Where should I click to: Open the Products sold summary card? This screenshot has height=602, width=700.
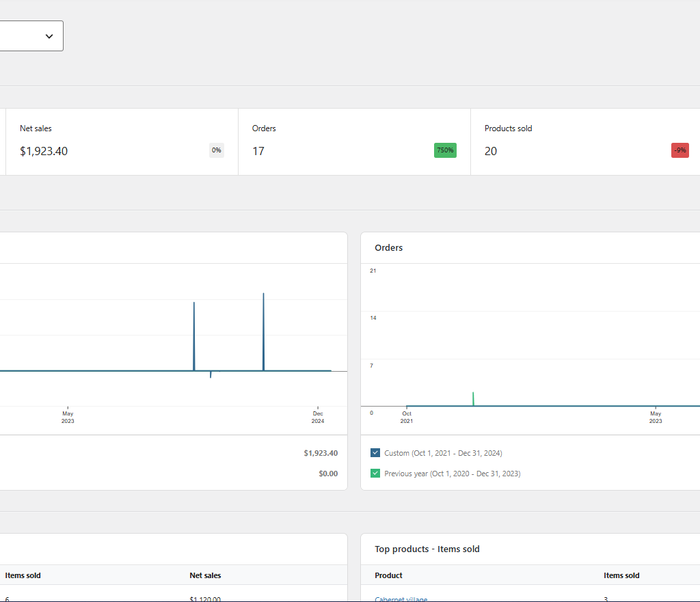pos(586,142)
